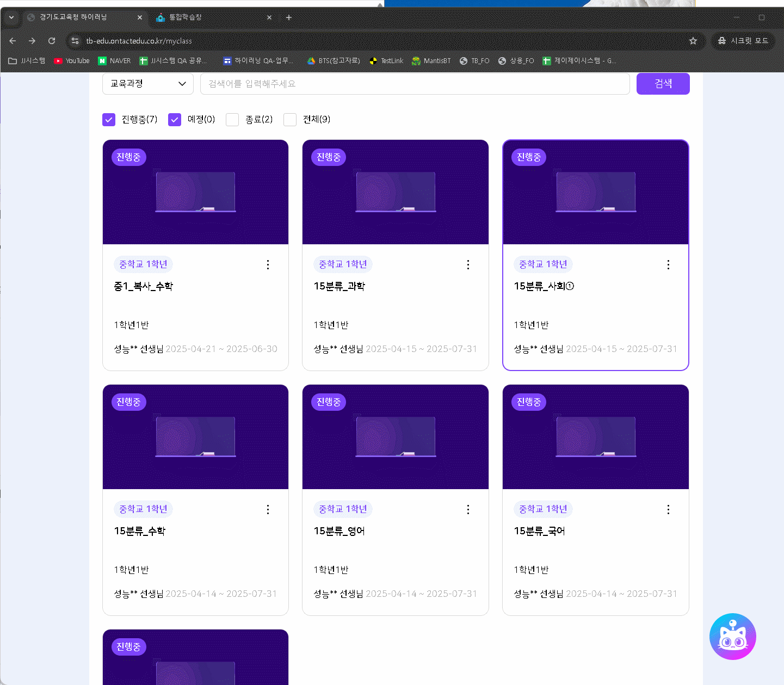The height and width of the screenshot is (685, 784).
Task: Click the 15분류_국어 class title
Action: [539, 531]
